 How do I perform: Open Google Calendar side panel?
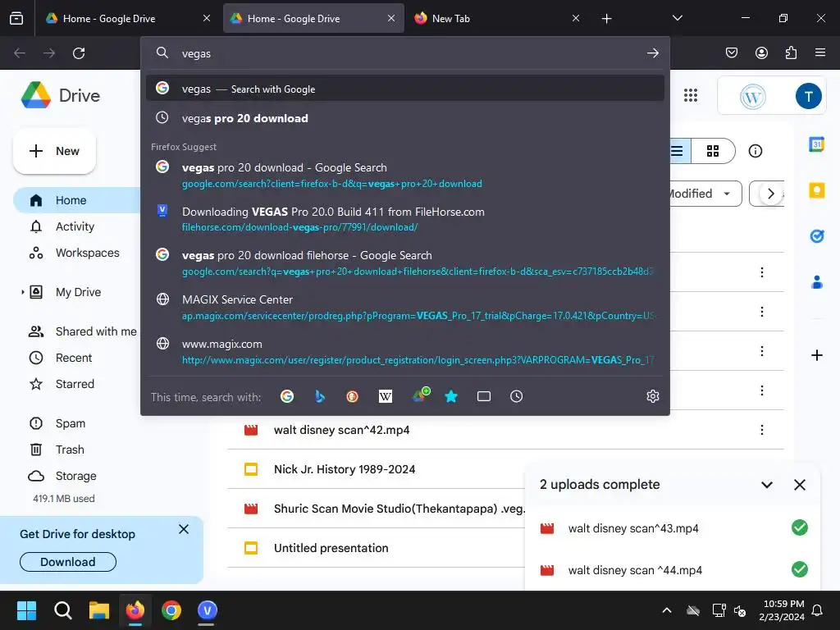coord(816,144)
